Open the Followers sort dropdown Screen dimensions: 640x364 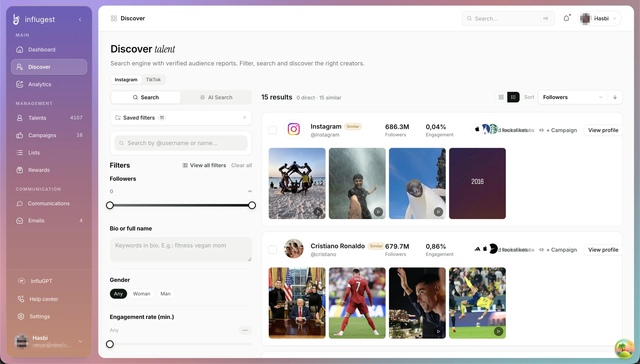[573, 97]
